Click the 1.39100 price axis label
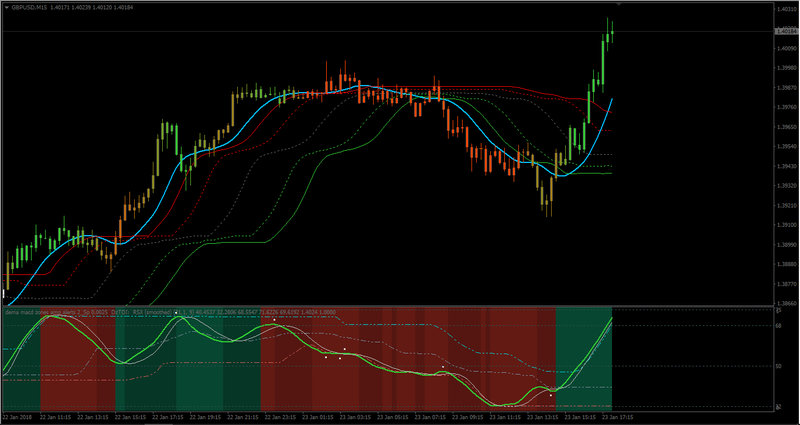Screen dimensions: 800x425 (786, 225)
